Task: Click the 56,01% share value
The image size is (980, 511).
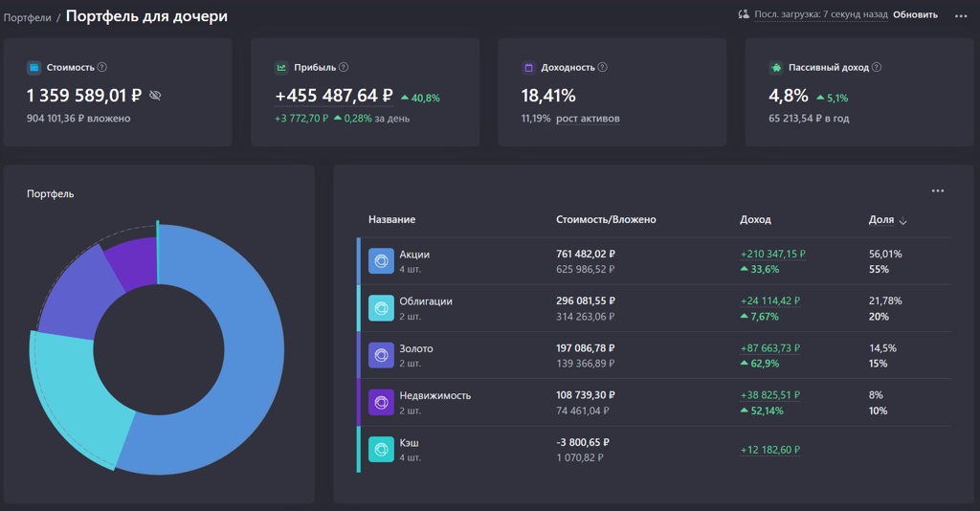Action: (x=885, y=254)
